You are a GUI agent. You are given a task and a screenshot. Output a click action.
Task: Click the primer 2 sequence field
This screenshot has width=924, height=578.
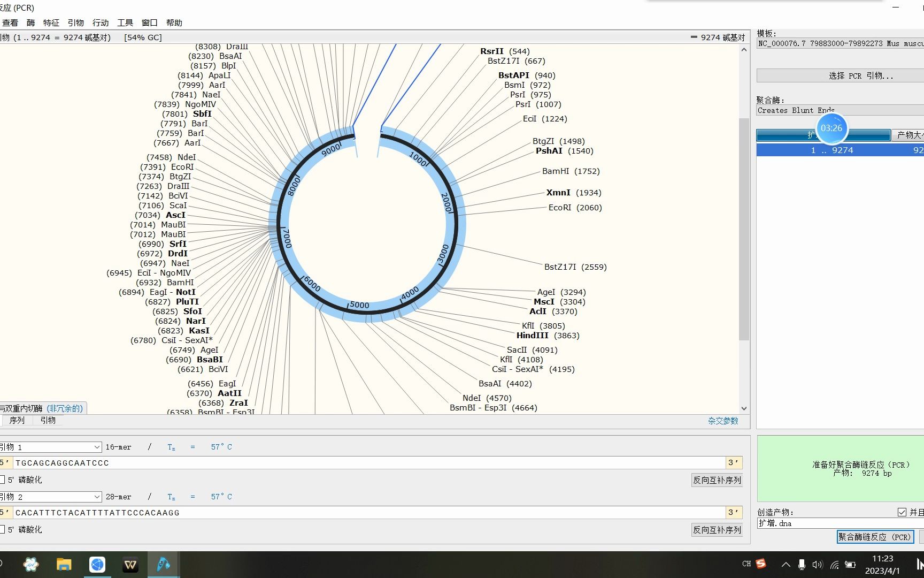pyautogui.click(x=369, y=513)
